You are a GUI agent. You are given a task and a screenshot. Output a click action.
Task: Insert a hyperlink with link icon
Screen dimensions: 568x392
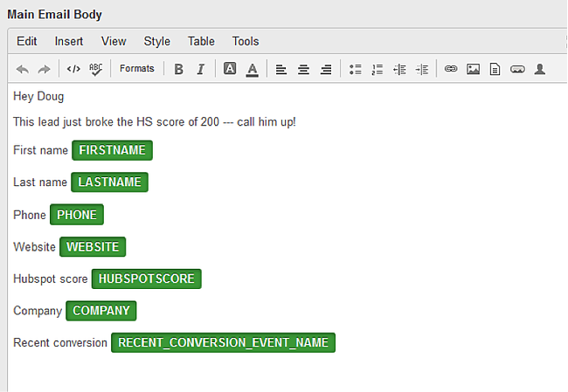point(451,69)
